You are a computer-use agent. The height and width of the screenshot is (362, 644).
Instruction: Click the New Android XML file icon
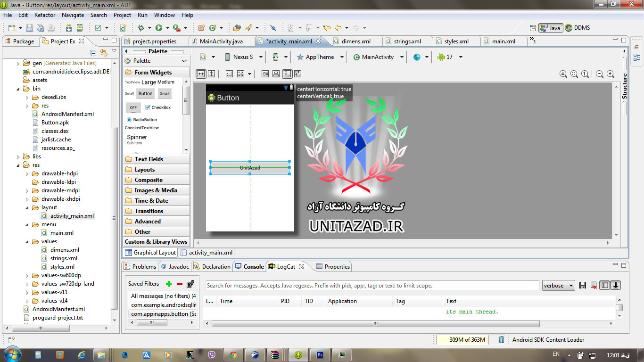click(x=123, y=28)
